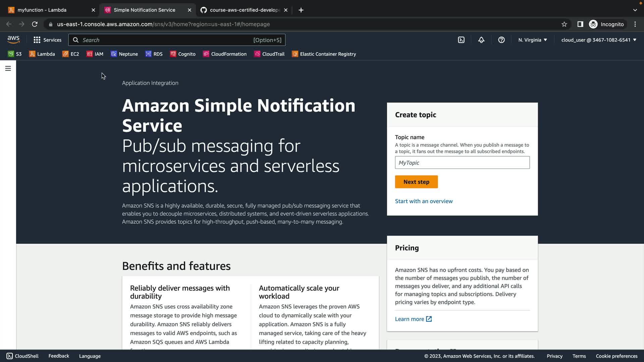Follow the Start with an overview link
This screenshot has width=644, height=362.
tap(424, 201)
